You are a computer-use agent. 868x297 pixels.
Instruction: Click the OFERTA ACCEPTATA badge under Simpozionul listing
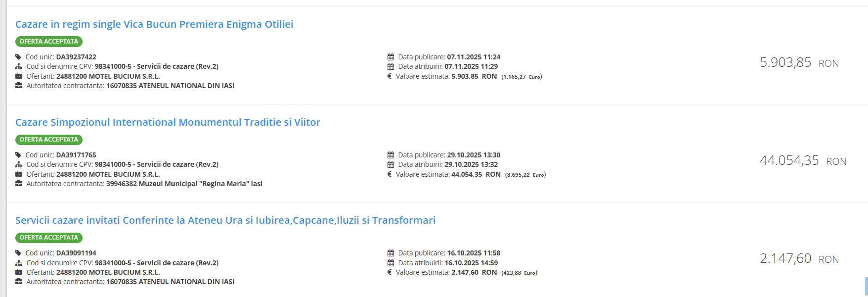[48, 140]
